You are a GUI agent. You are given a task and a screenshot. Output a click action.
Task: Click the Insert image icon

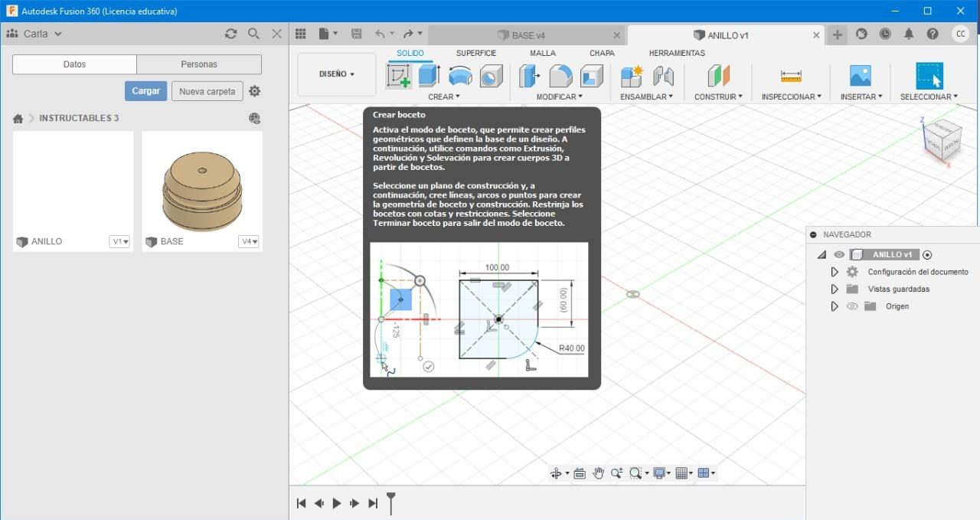pyautogui.click(x=861, y=76)
